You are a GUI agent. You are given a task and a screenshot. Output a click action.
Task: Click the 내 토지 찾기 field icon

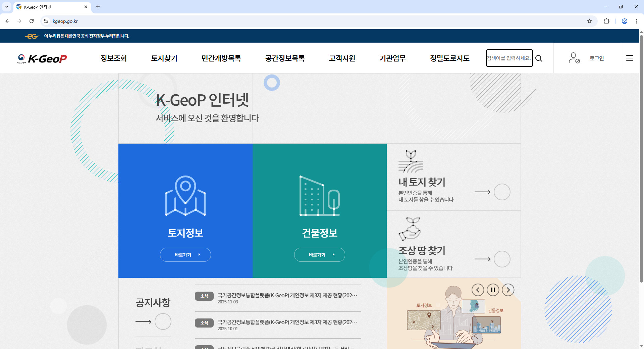point(411,161)
